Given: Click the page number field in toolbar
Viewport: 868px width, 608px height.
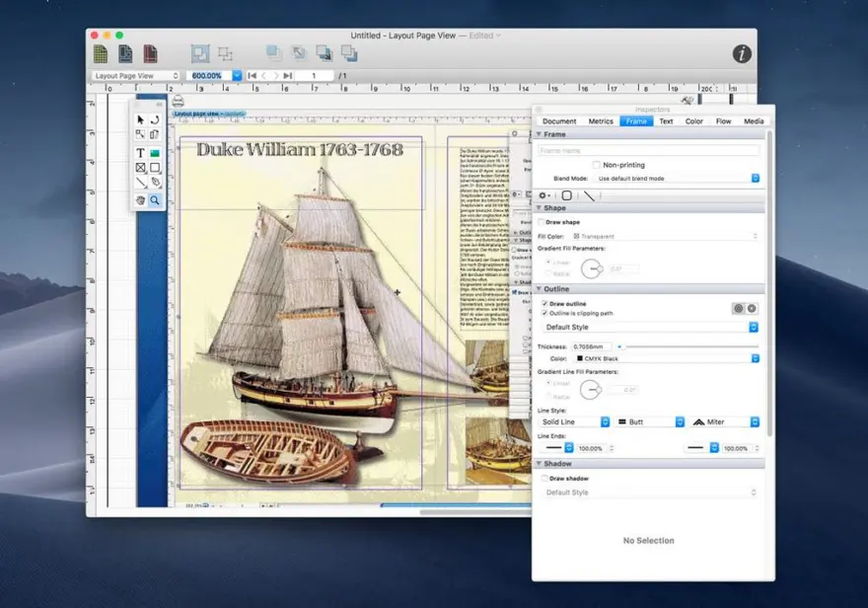Looking at the screenshot, I should 314,75.
